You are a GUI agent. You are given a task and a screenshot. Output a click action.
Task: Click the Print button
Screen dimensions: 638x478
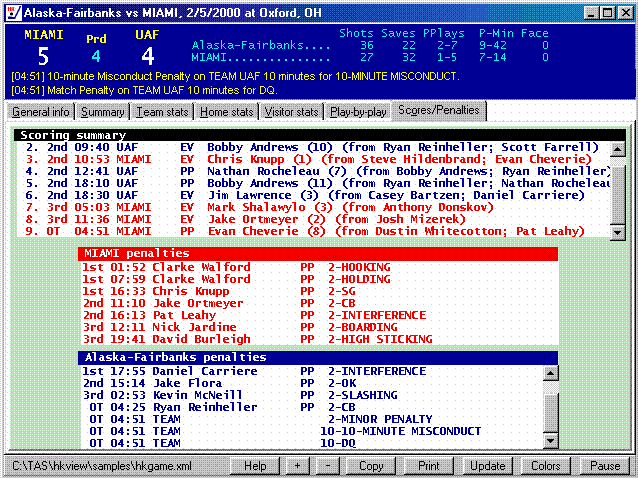coord(428,466)
